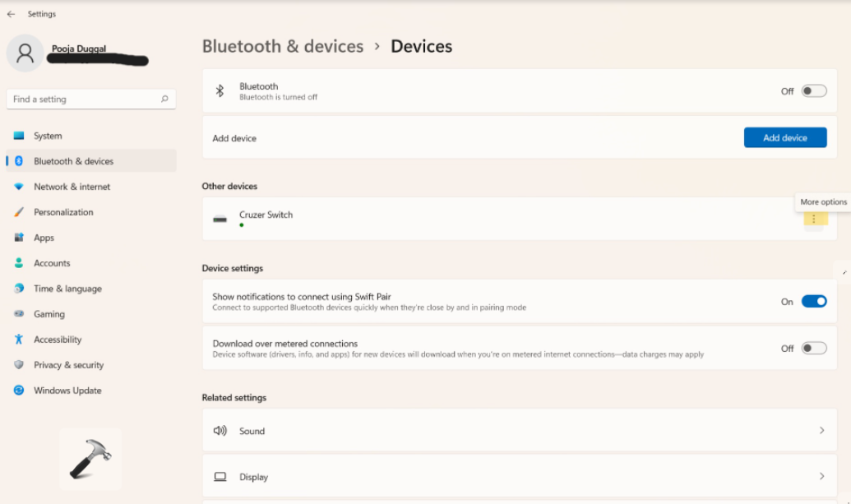Open More options for Cruzer Switch
Screen dimensions: 851x504
coord(814,219)
